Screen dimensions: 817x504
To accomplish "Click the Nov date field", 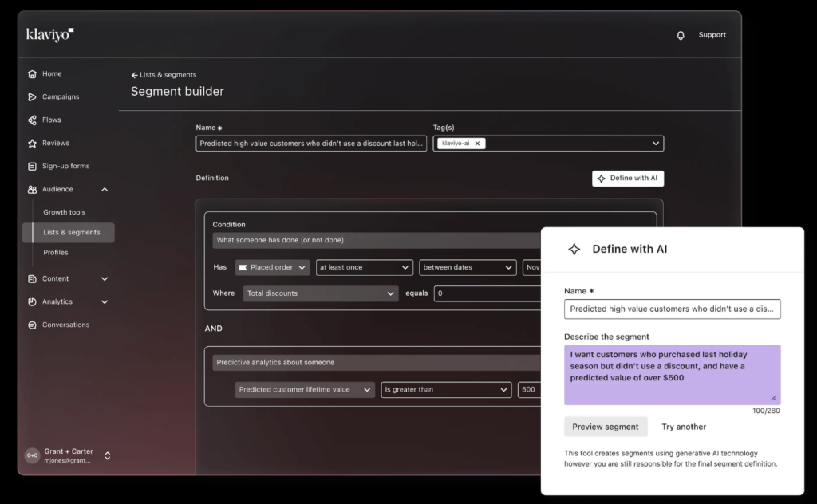I will pos(532,268).
